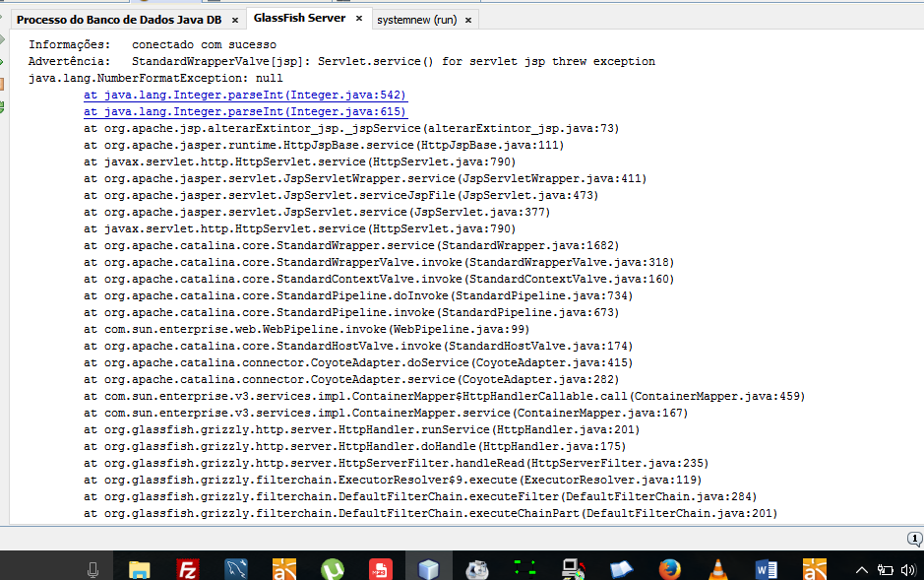Click the JspServlet.java:473 serviceJspFile line
This screenshot has width=924, height=580.
340,195
